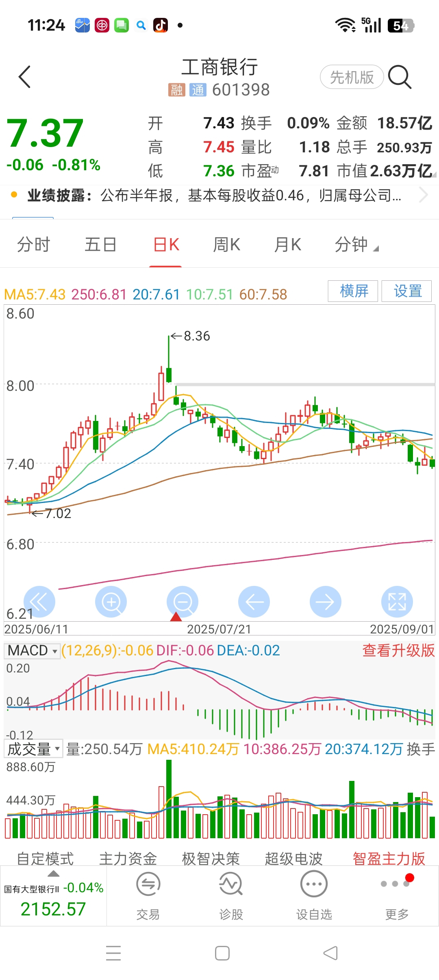Tap the 设自选 add-to-watchlist icon
The height and width of the screenshot is (980, 439).
(314, 885)
